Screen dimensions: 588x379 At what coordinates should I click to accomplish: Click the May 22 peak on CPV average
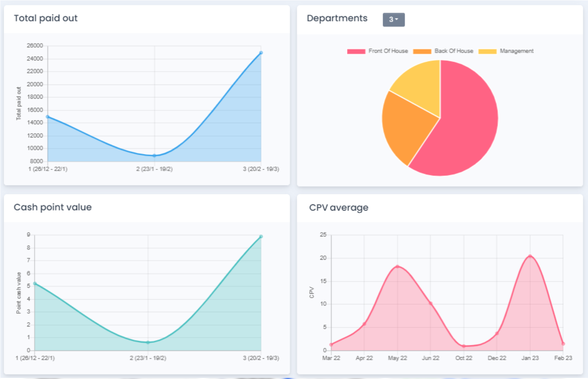(398, 266)
